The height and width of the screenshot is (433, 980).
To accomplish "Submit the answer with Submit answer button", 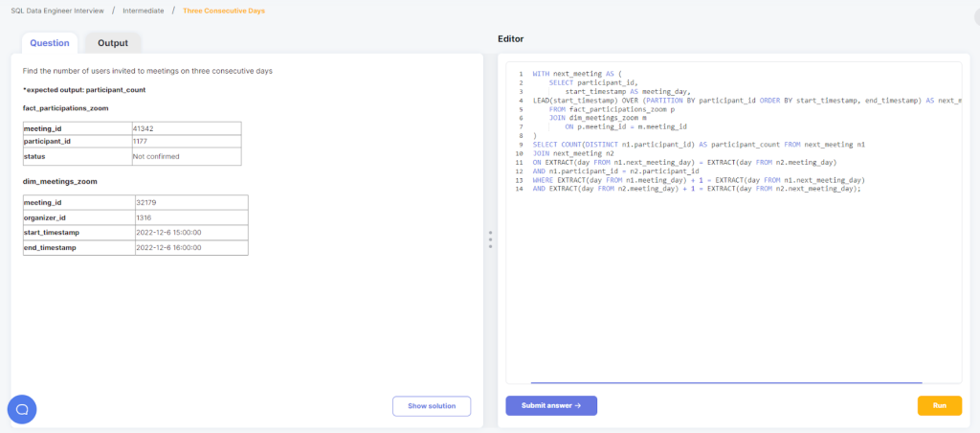I will [550, 405].
